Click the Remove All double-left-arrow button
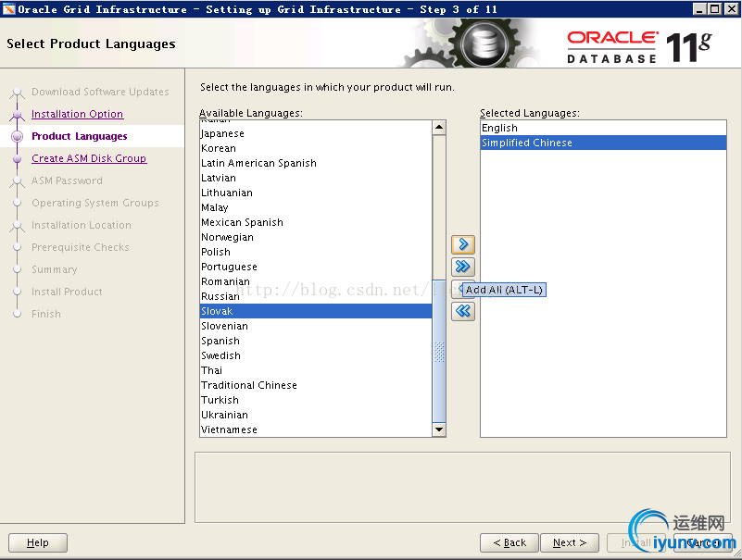742x560 pixels. point(463,311)
